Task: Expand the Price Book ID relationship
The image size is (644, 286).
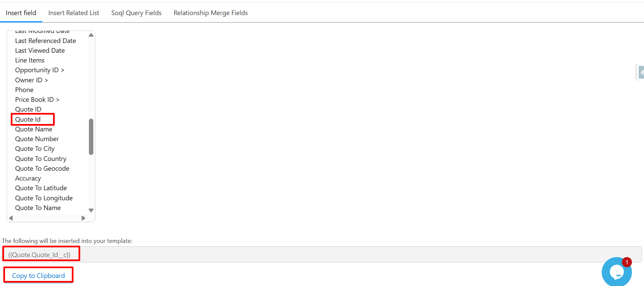Action: (x=37, y=100)
